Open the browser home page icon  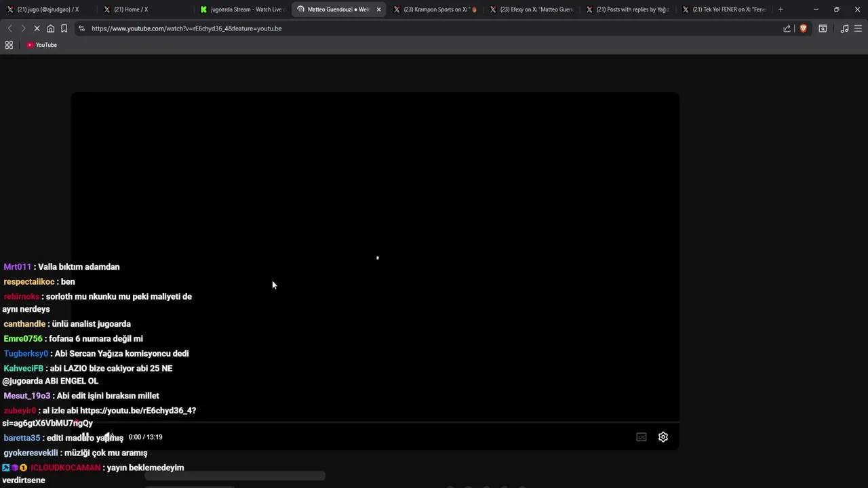point(50,28)
